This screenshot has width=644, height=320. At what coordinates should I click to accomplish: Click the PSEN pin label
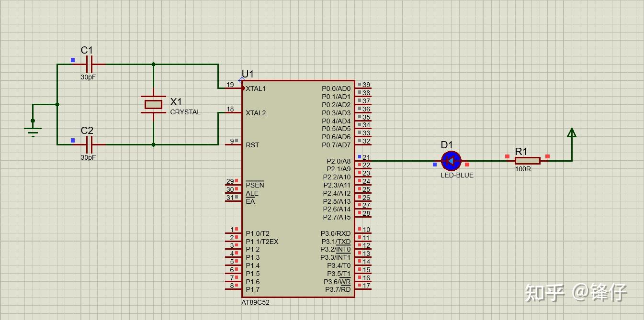click(x=255, y=185)
